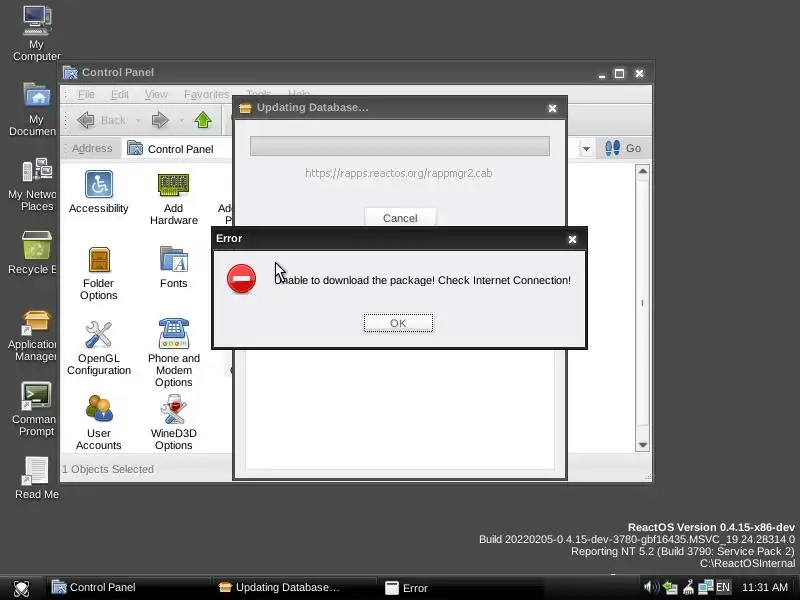800x600 pixels.
Task: Click the volume speaker tray icon
Action: pyautogui.click(x=651, y=587)
